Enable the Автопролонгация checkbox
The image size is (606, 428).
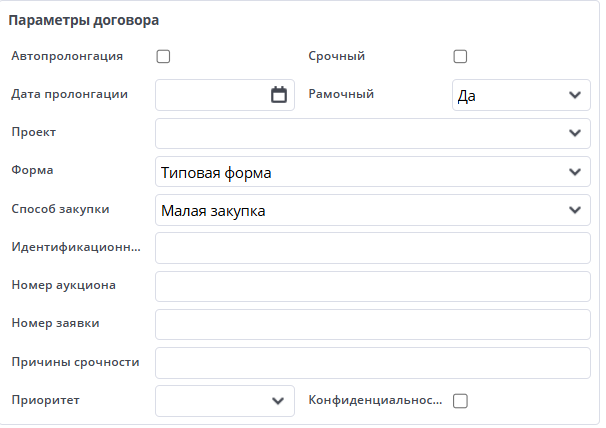coord(164,57)
